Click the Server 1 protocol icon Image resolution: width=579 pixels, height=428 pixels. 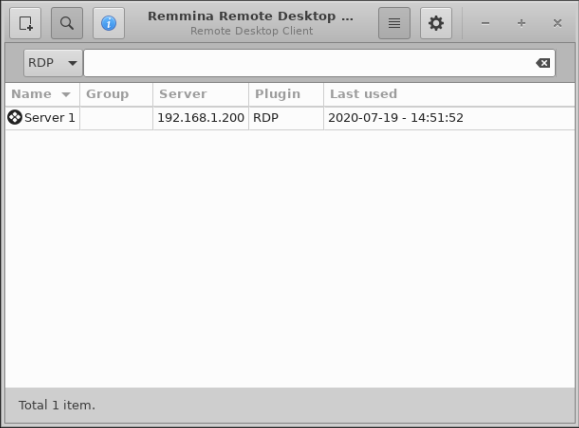15,117
